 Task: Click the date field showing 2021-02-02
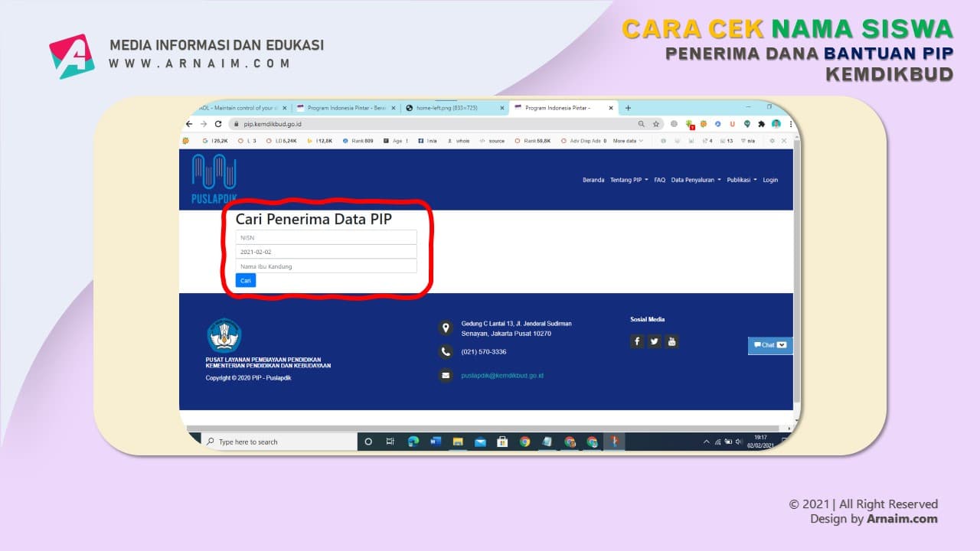[x=326, y=252]
